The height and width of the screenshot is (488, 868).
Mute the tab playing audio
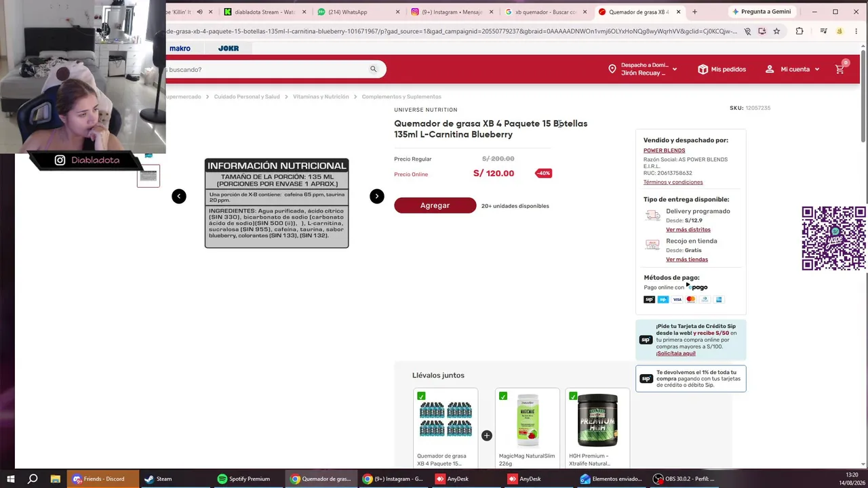[199, 12]
